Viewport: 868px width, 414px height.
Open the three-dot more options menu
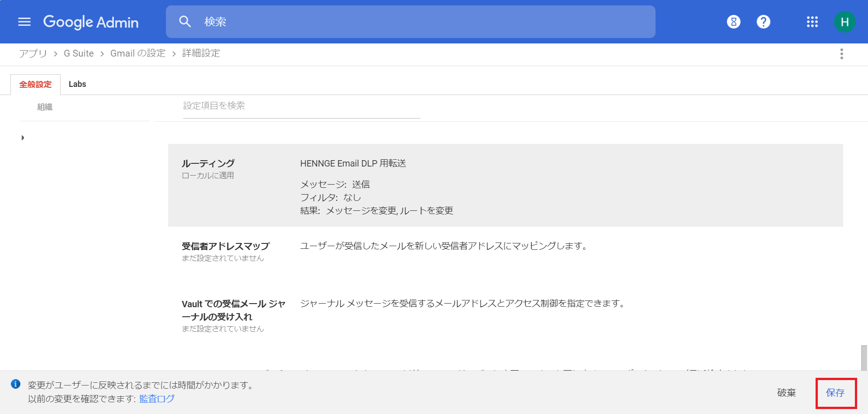point(842,54)
